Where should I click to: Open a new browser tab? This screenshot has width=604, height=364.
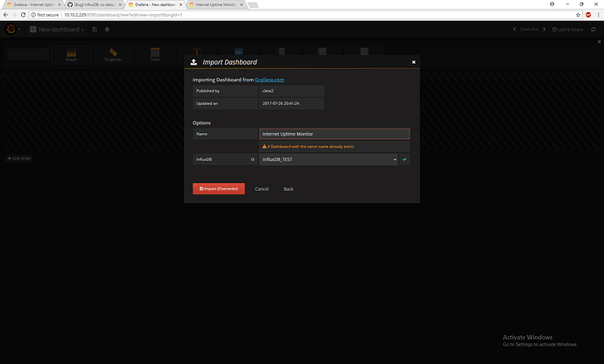click(253, 4)
